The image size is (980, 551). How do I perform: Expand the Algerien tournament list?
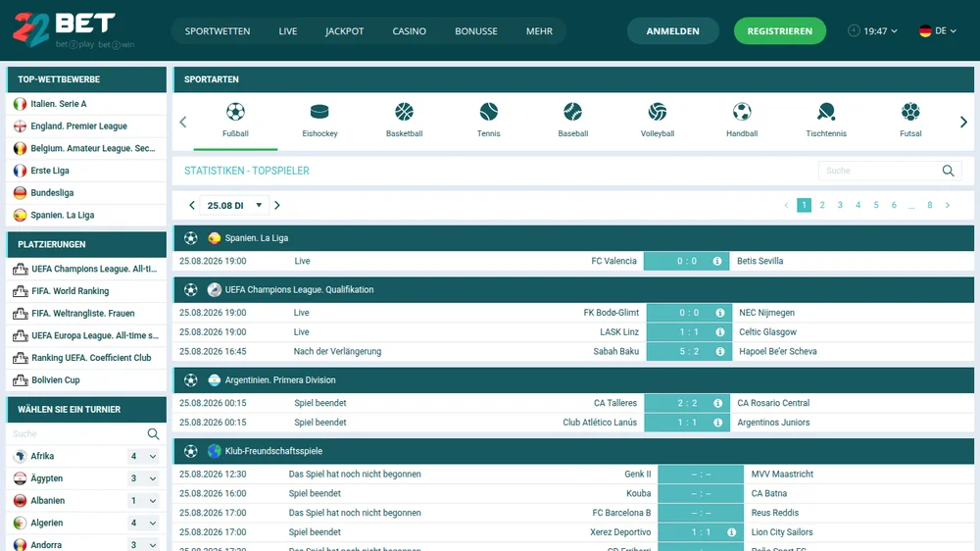point(153,523)
